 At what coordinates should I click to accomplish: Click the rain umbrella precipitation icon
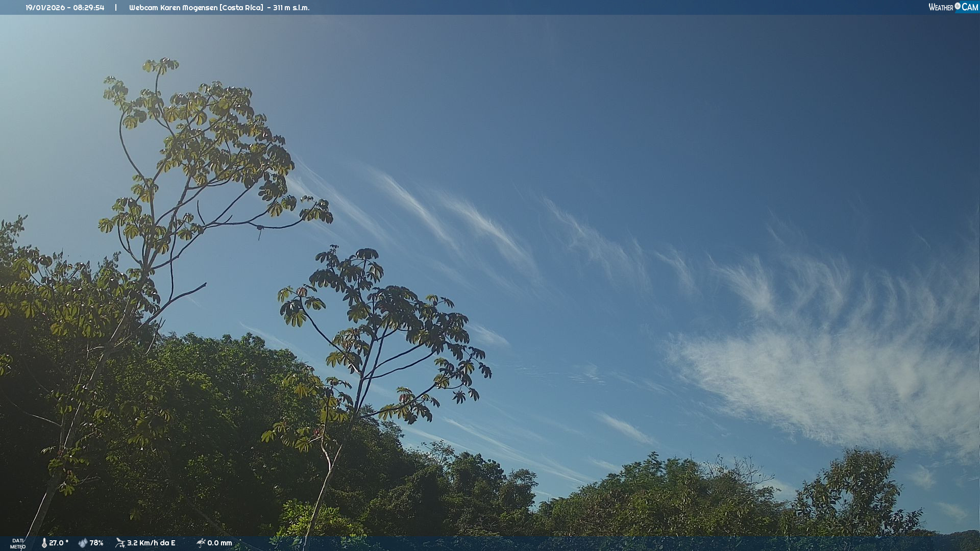(201, 543)
